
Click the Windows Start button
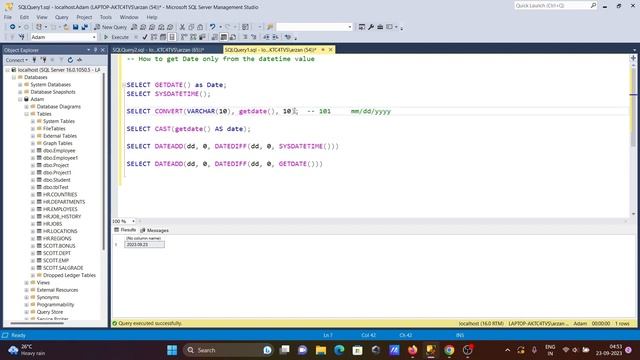pos(172,350)
